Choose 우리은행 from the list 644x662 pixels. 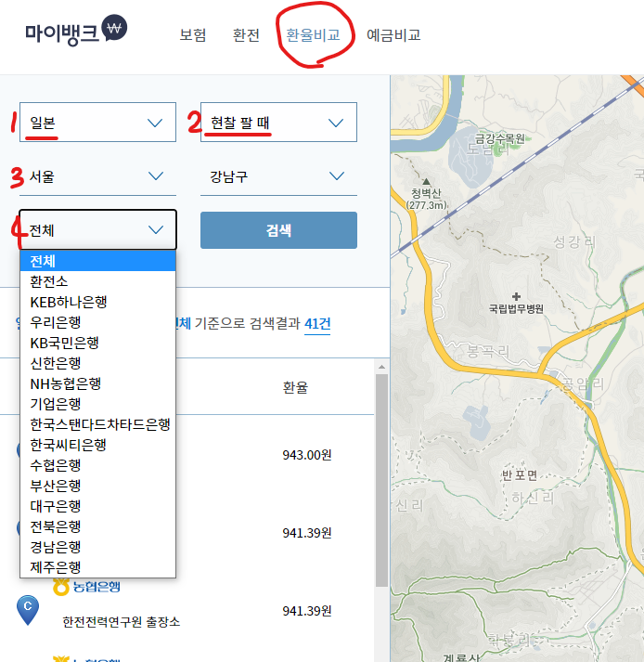98,322
